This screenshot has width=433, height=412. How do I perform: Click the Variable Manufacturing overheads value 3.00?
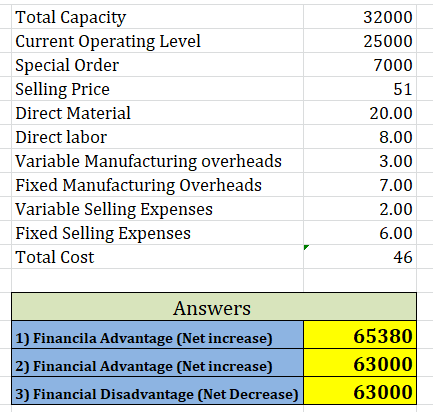coord(360,161)
